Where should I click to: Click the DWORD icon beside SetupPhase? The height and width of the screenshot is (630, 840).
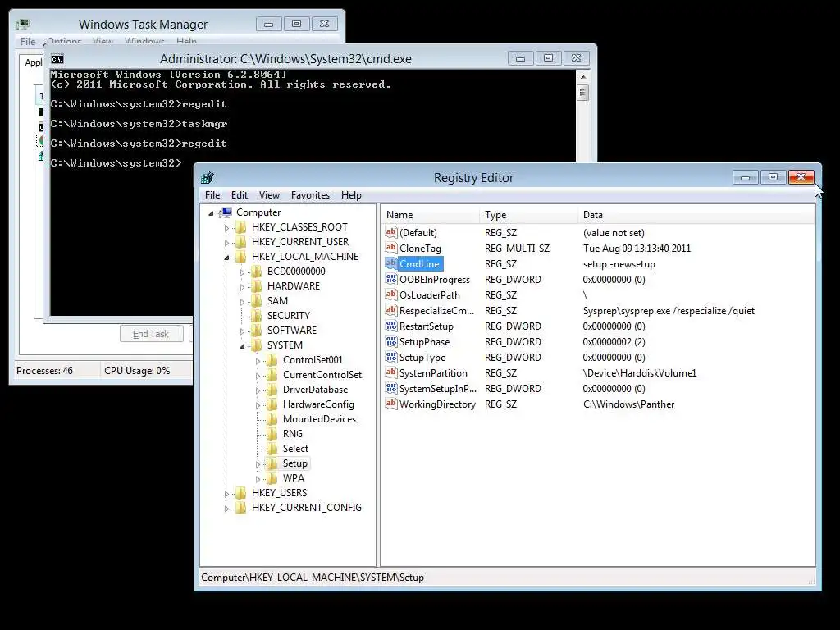[391, 341]
